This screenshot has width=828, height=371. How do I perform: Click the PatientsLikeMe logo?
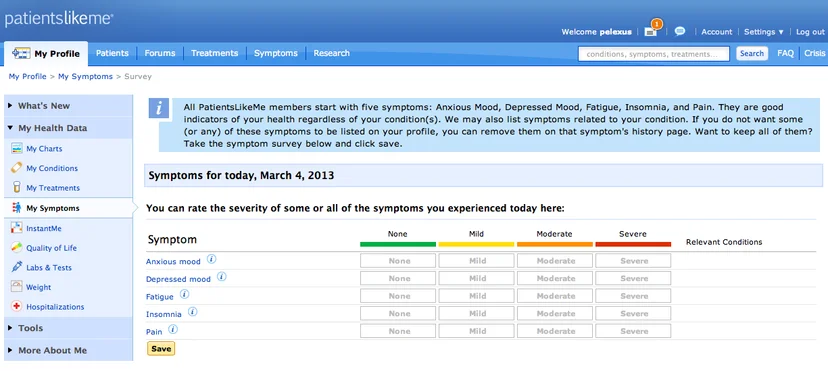click(x=59, y=19)
